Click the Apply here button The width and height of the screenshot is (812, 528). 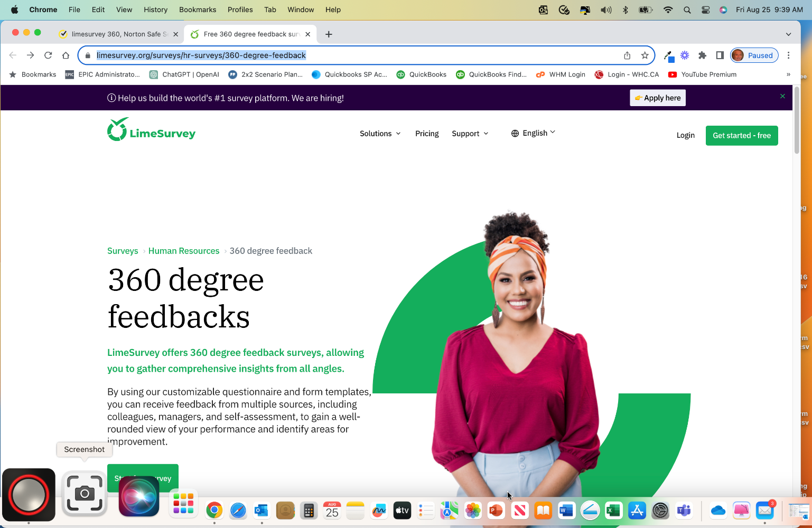(x=657, y=98)
